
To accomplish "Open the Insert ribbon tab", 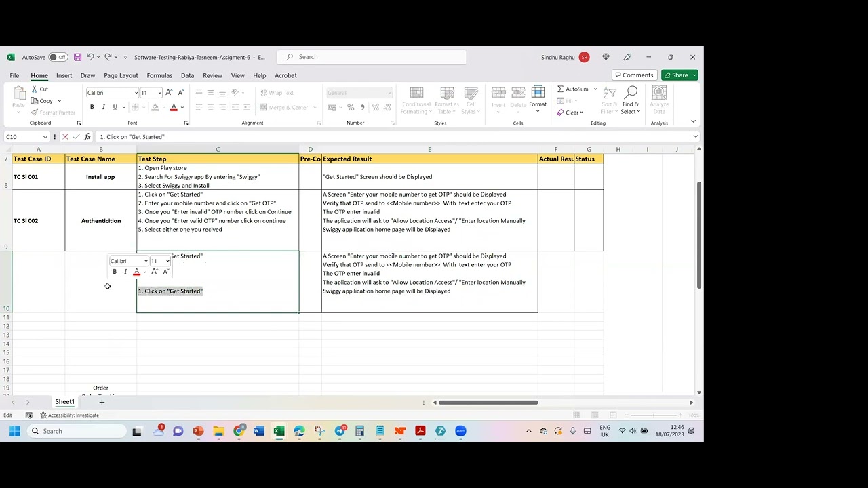I will point(64,75).
